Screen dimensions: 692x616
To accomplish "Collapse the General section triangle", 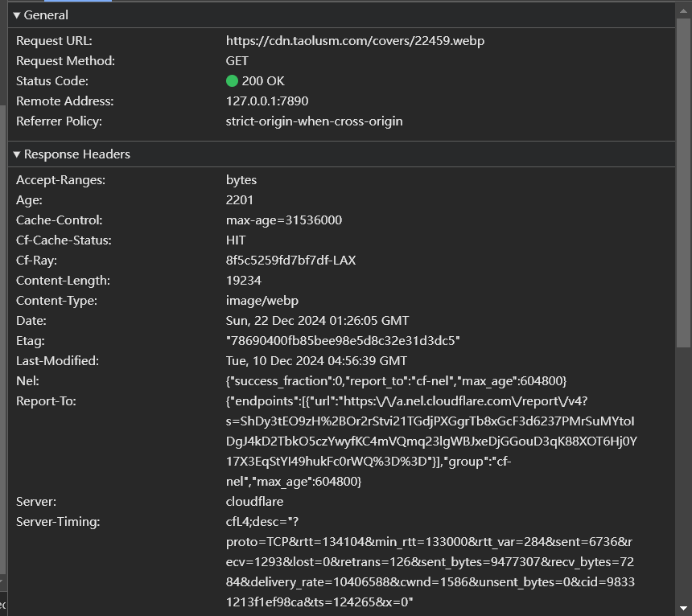I will click(16, 15).
